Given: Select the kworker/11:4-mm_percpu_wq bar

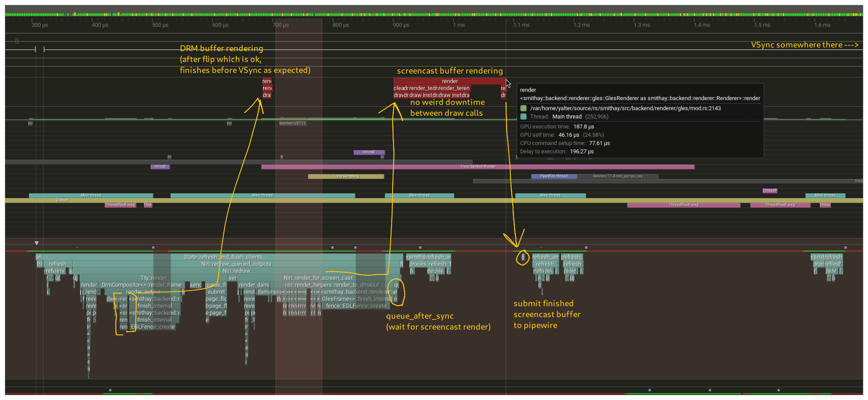Looking at the screenshot, I should pos(617,176).
